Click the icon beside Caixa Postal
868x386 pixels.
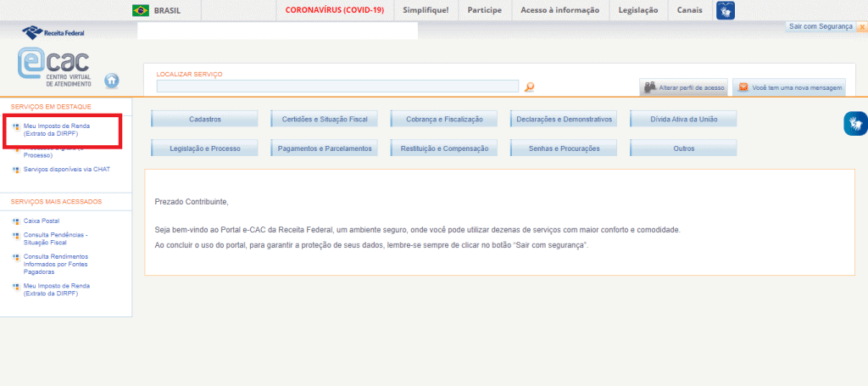tap(15, 221)
